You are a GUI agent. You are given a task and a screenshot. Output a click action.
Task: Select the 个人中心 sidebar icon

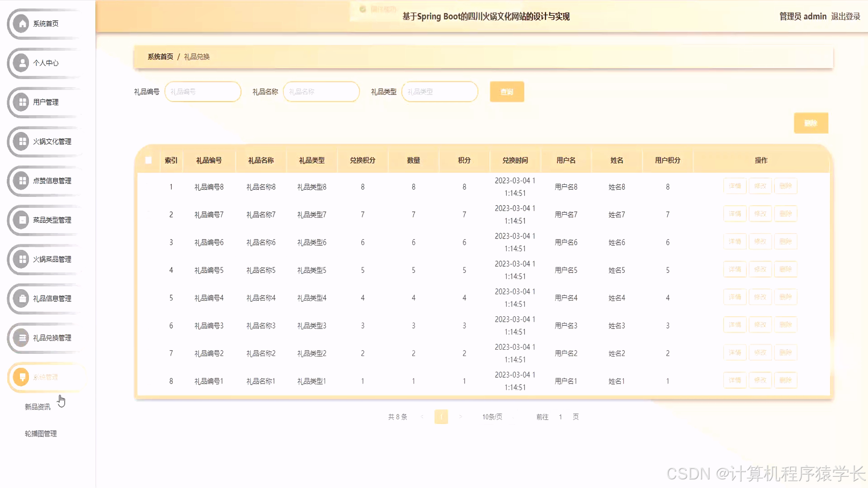21,63
